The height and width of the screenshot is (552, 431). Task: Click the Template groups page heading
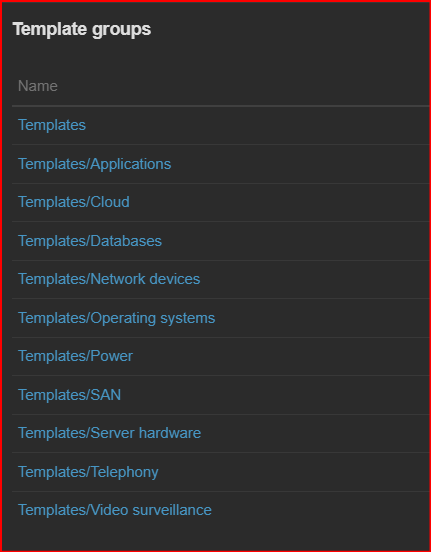82,29
